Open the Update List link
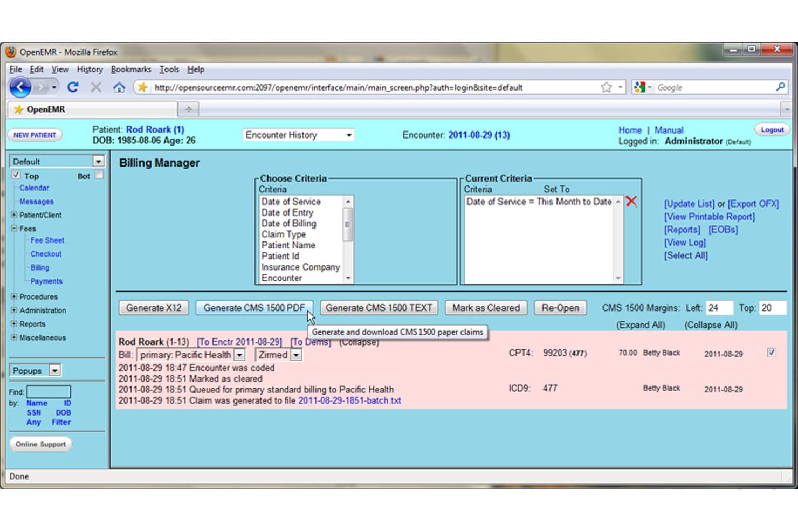Screen dimensions: 798x532 [689, 204]
